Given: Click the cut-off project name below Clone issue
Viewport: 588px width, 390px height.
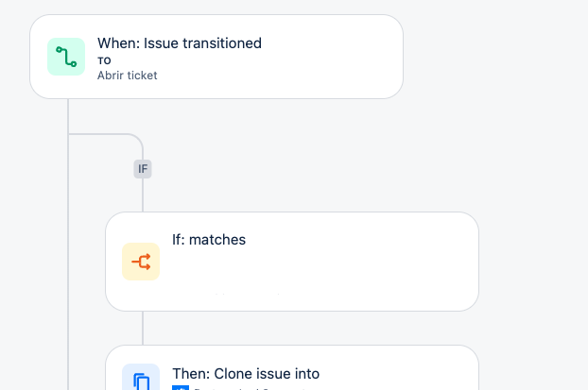Looking at the screenshot, I should (250, 388).
